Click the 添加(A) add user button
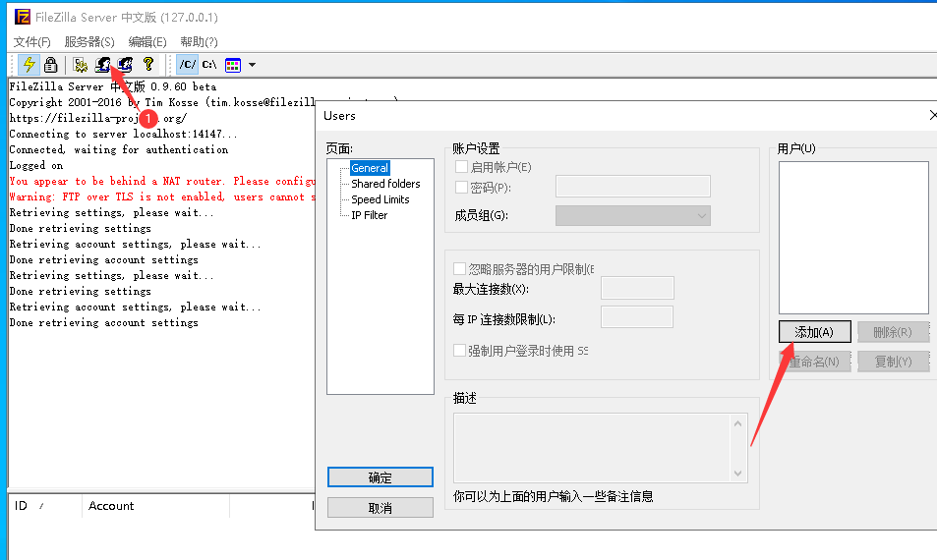The image size is (937, 560). tap(814, 332)
